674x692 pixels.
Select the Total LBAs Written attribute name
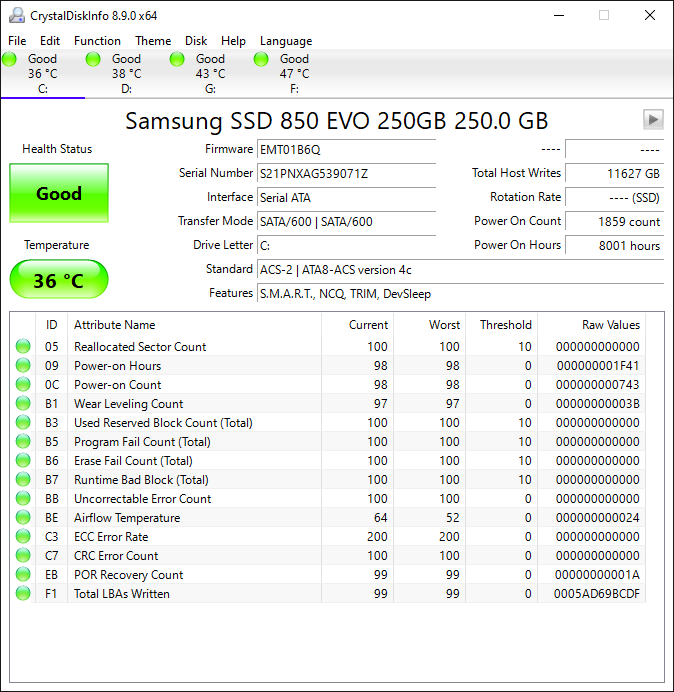(122, 594)
